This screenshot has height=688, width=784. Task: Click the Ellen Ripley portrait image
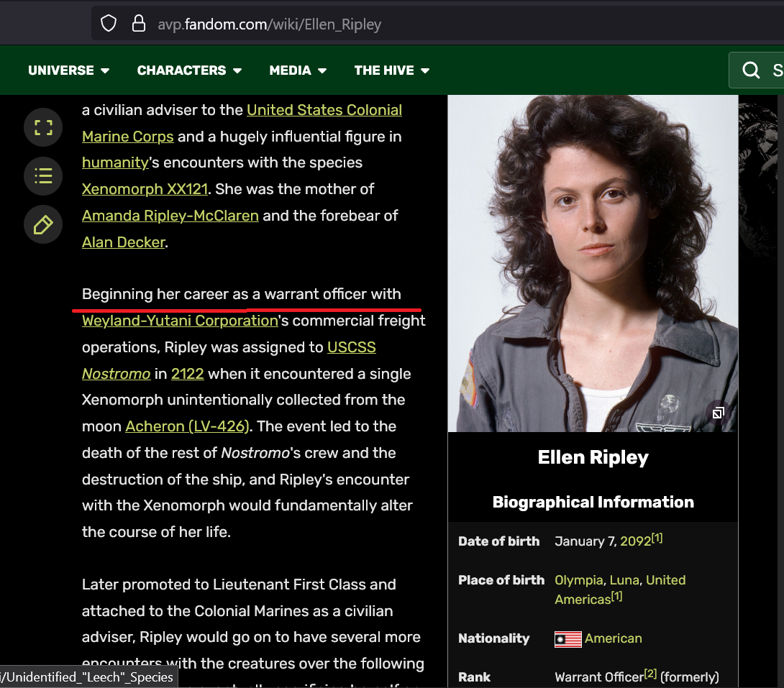593,263
